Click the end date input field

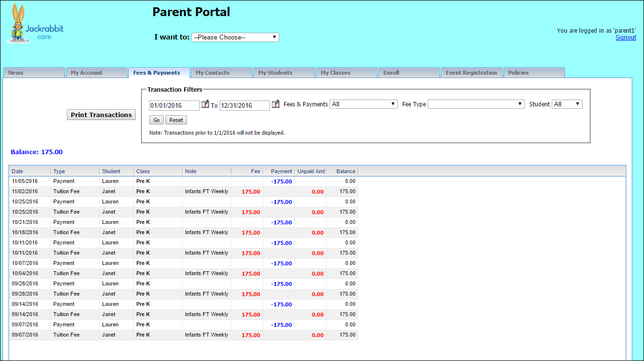(x=245, y=105)
